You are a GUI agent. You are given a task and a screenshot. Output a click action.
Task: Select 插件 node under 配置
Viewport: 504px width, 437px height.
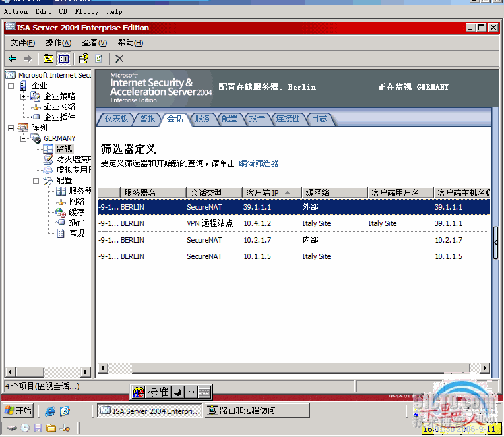77,223
